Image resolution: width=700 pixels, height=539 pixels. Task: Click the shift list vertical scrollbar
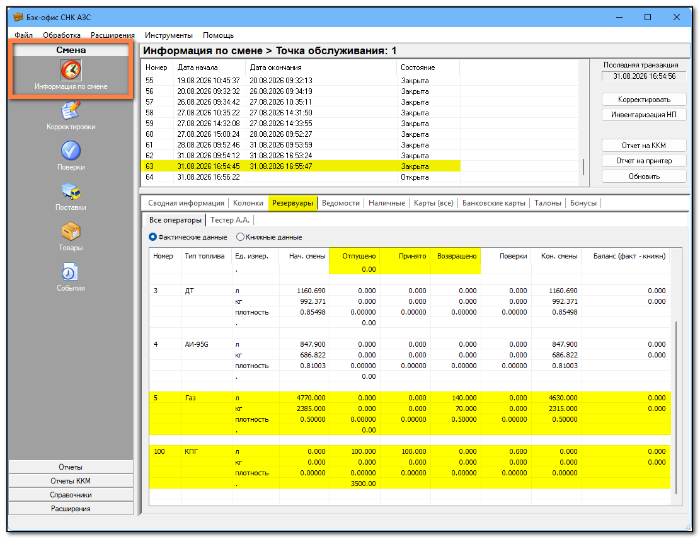pyautogui.click(x=583, y=167)
